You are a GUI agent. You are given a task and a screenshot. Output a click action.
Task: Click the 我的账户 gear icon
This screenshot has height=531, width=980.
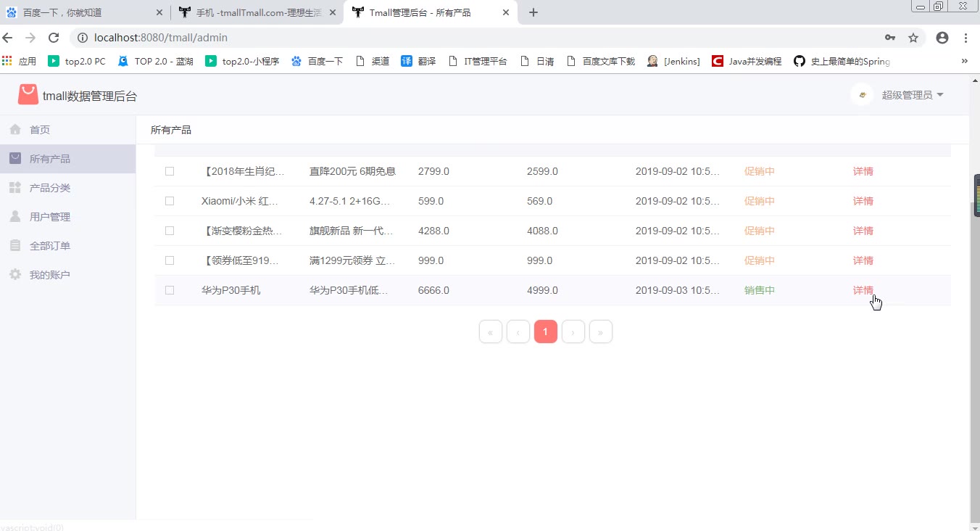15,275
